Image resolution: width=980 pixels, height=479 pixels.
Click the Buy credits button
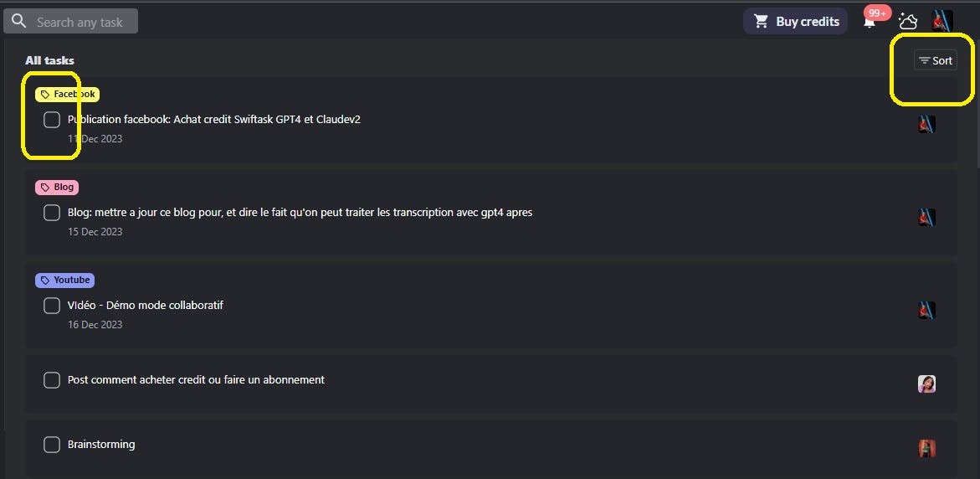coord(795,22)
